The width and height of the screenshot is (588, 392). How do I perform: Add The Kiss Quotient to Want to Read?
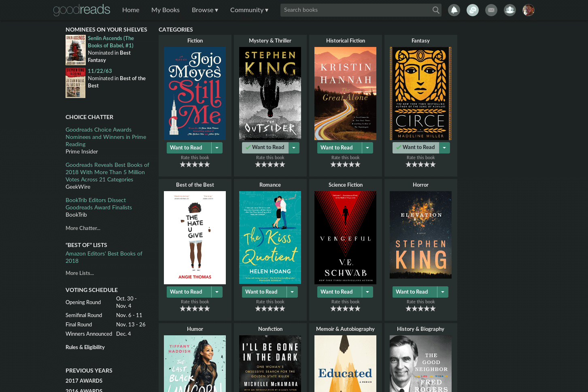(x=264, y=292)
